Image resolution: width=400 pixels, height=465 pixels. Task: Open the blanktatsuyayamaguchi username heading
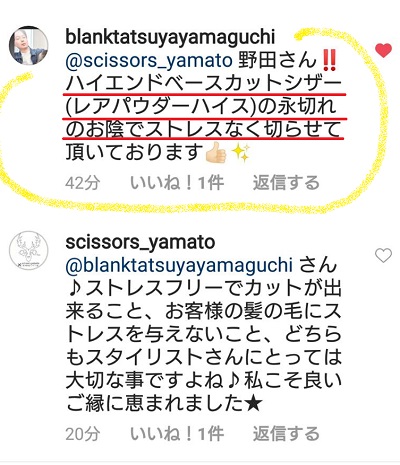pyautogui.click(x=170, y=37)
